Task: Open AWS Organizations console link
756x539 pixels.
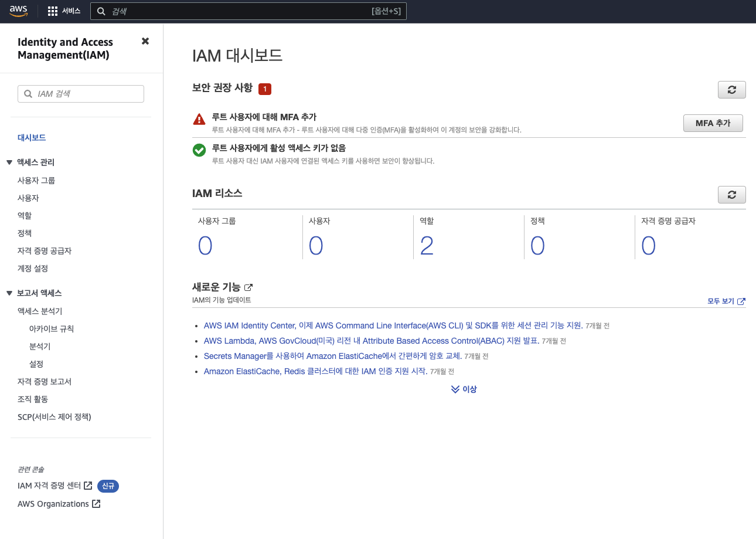Action: point(53,504)
